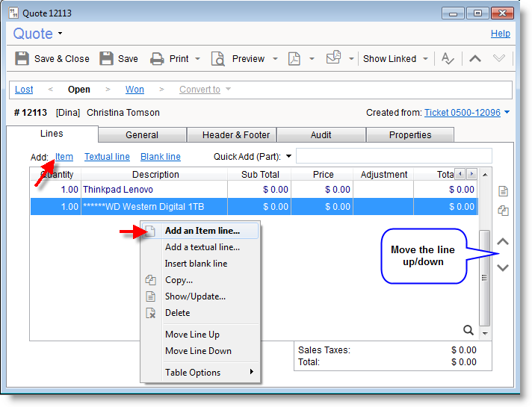Click the Save & Close toolbar icon
This screenshot has width=532, height=407.
pos(22,59)
